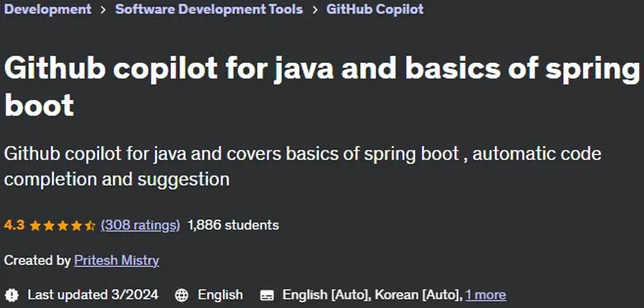Open the (308 ratings) link
This screenshot has width=644, height=308.
[x=140, y=225]
